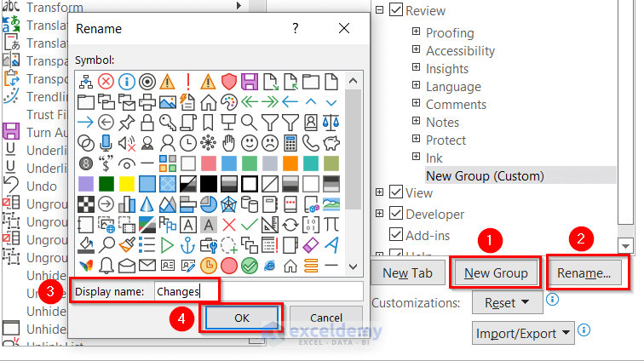Choose the printer symbol
Viewport: 644px width, 361px height.
pyautogui.click(x=147, y=102)
